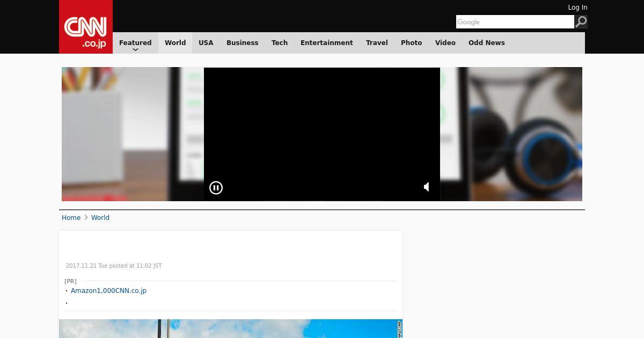Open the Odd News section
The width and height of the screenshot is (644, 338).
(x=487, y=43)
